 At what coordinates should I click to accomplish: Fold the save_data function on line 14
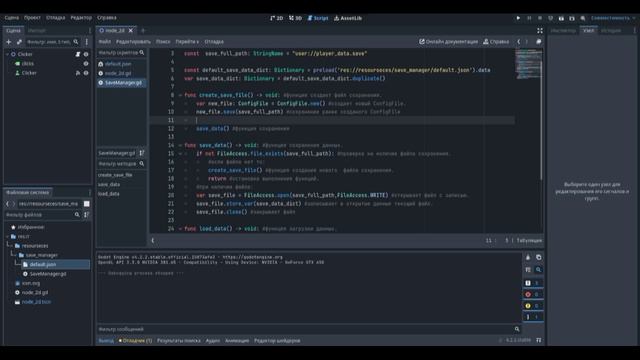[180, 145]
